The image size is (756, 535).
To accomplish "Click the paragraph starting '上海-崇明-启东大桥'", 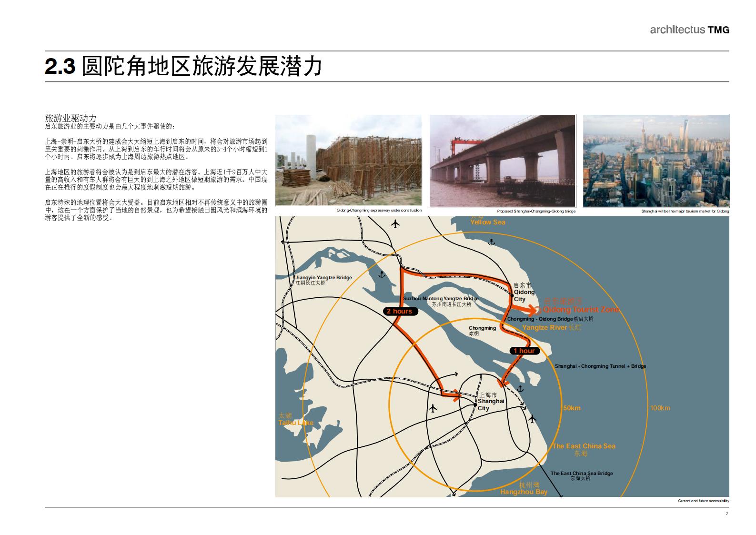I will pyautogui.click(x=156, y=149).
